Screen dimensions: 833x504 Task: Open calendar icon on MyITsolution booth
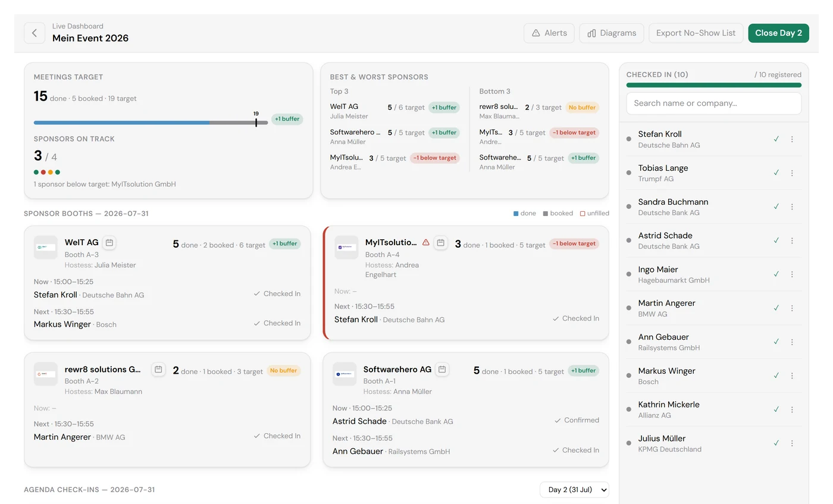click(x=440, y=243)
